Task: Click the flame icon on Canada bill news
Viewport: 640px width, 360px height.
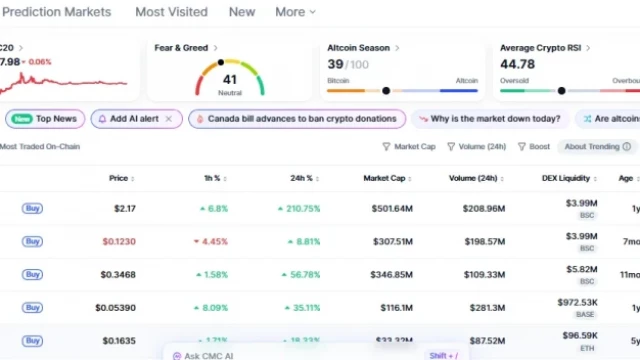Action: (200, 119)
